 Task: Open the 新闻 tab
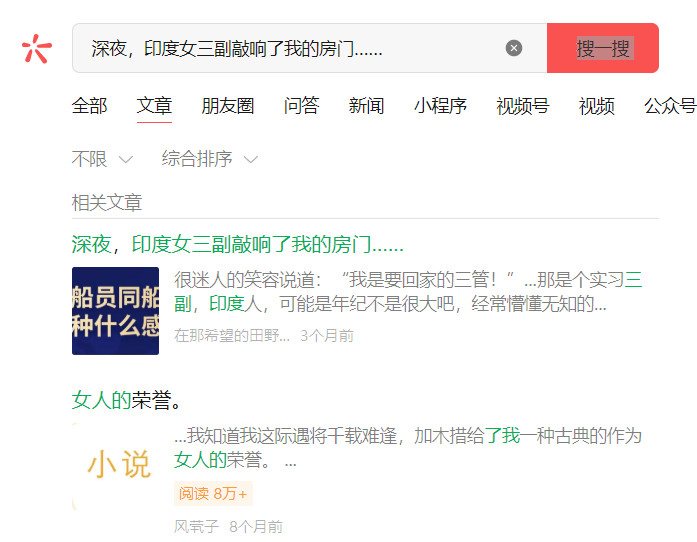[x=366, y=106]
